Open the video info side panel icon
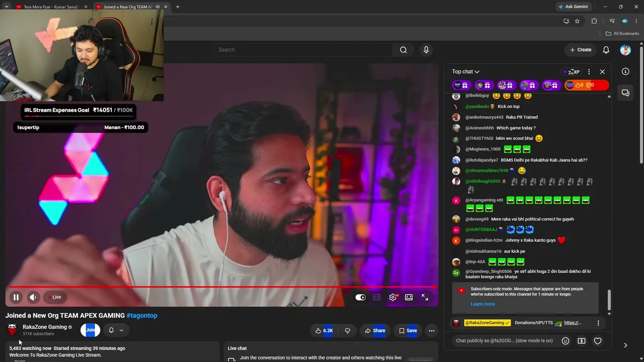 tap(625, 71)
